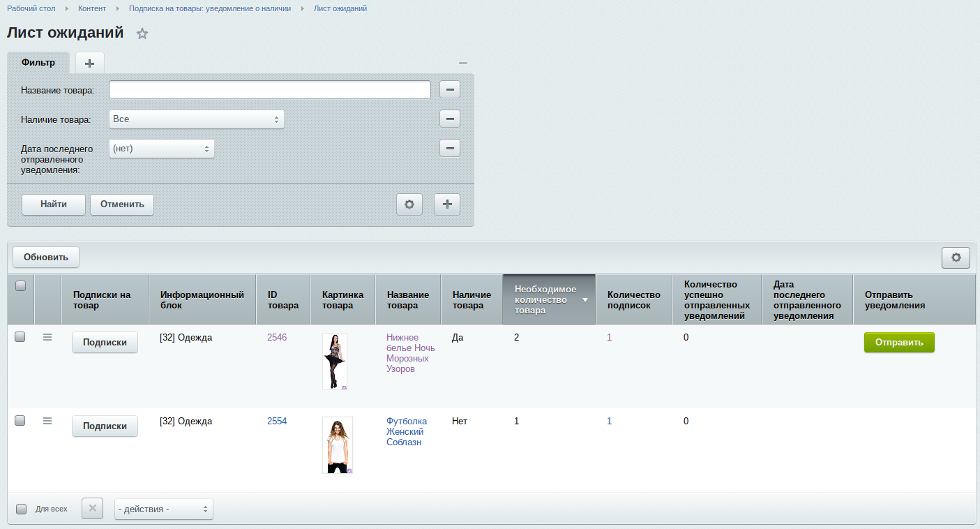Open row menu for product 2546
Screen dimensions: 980x529
coord(47,337)
